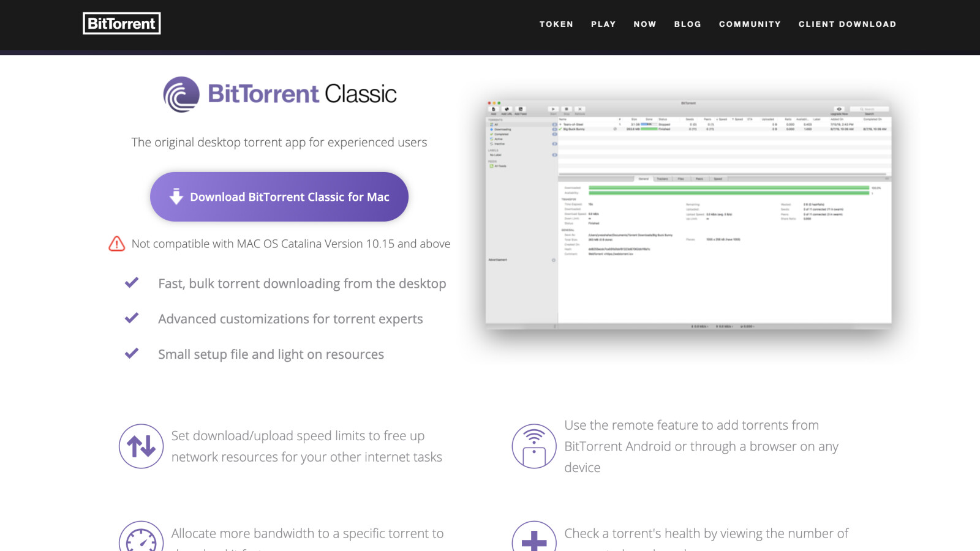
Task: Click the remote Wi-Fi device icon
Action: pos(534,446)
